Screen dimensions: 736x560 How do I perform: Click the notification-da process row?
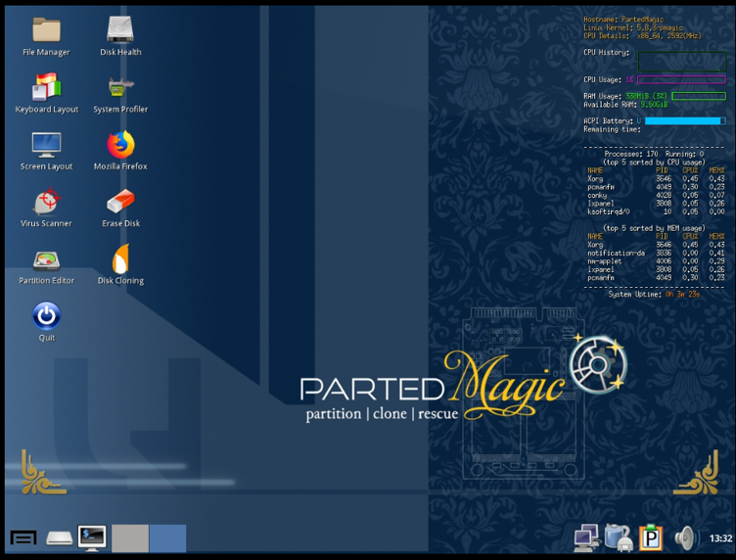point(656,253)
